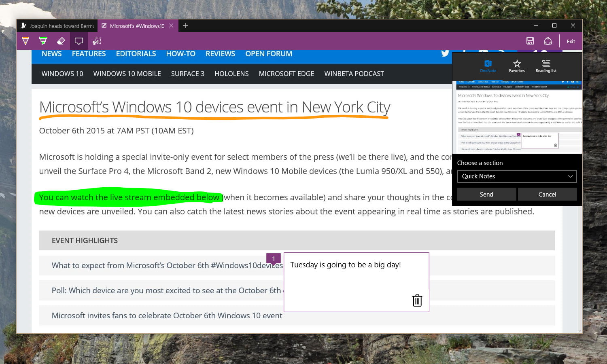Choose the Eraser tool

(61, 41)
